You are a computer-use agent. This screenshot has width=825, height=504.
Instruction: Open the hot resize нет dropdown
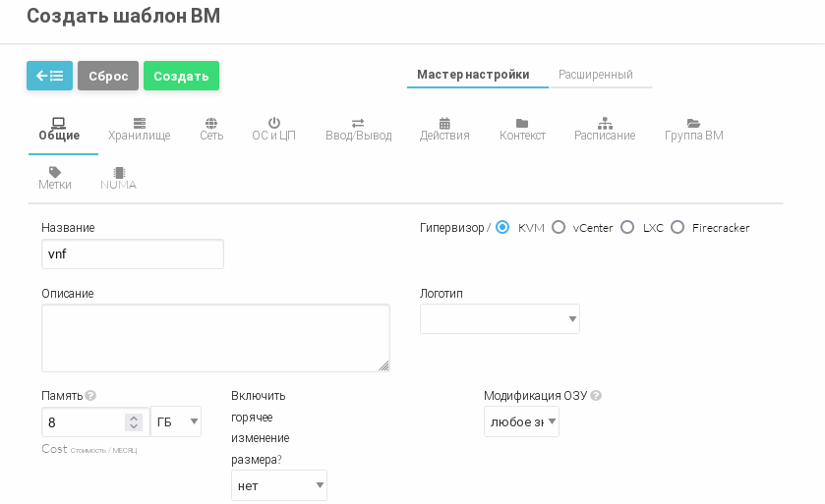(279, 485)
